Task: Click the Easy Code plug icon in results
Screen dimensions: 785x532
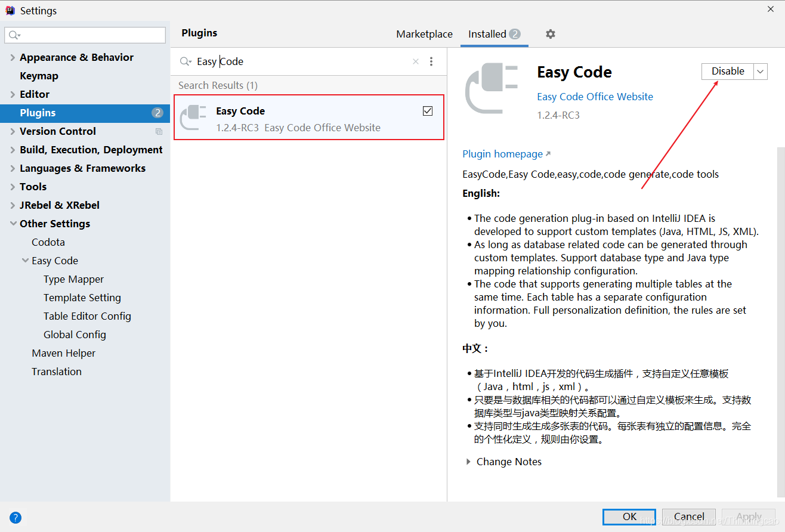Action: click(193, 117)
